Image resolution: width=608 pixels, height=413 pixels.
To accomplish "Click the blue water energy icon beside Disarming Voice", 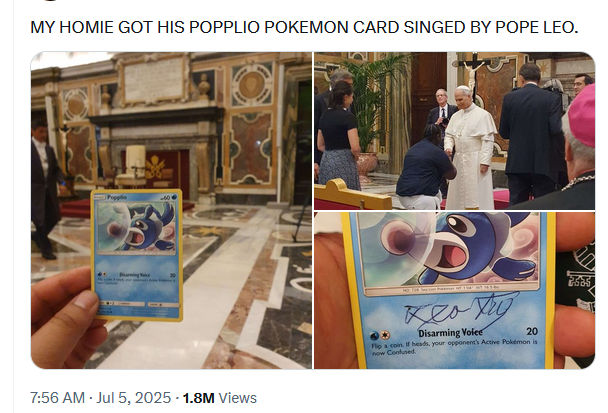I will 375,335.
